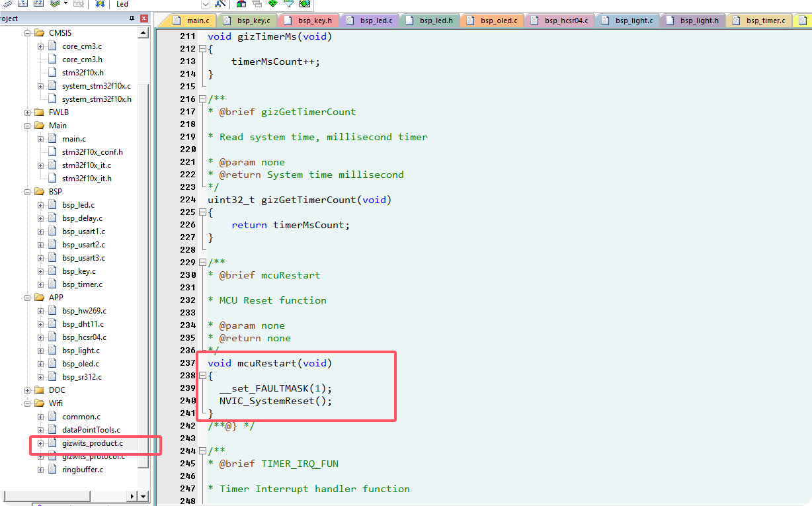Launch the Pack Installer icon
Screen dimensions: 812x506
(304, 3)
